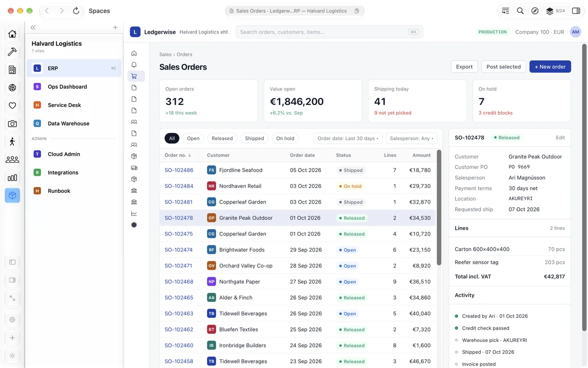Select the Released filter tab

[x=222, y=138]
